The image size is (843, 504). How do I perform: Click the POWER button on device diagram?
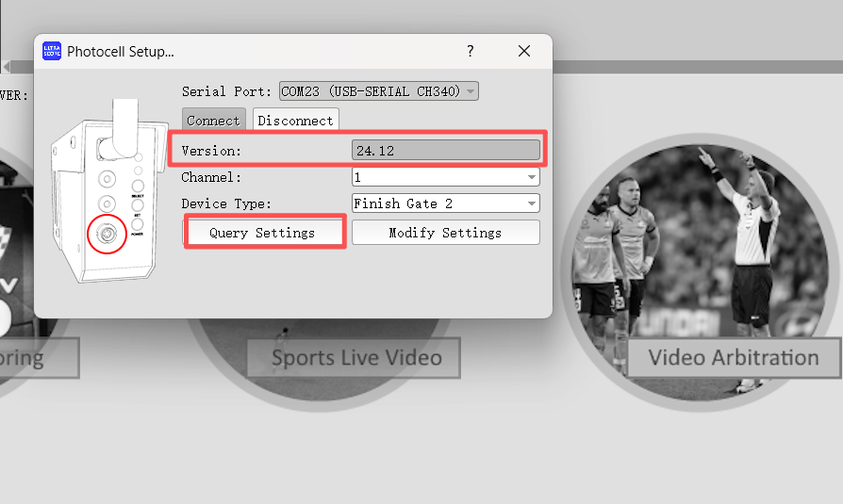[x=138, y=224]
